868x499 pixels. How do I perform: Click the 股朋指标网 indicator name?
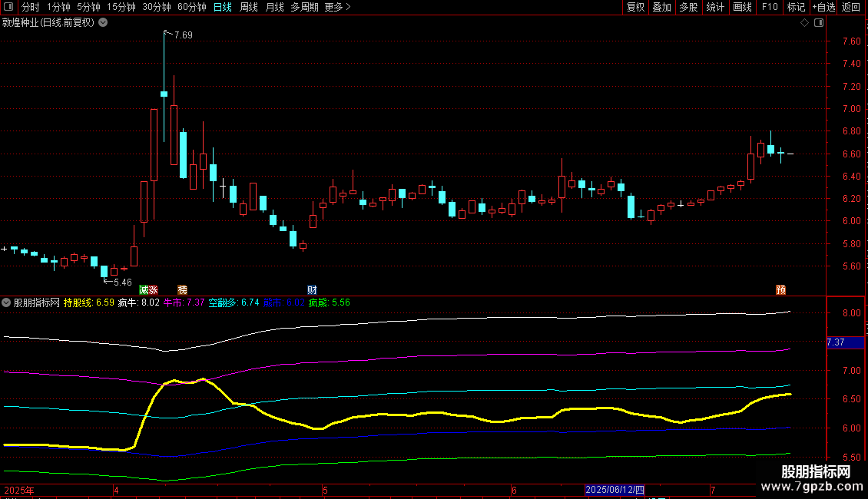click(37, 302)
